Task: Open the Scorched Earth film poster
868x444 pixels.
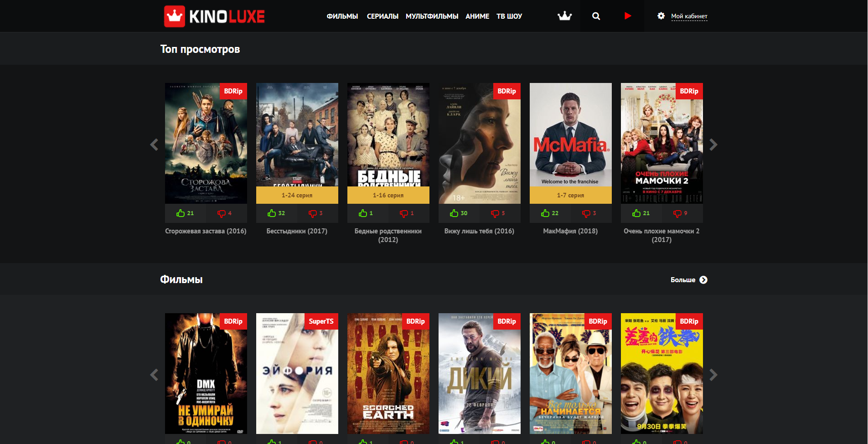Action: pos(388,373)
